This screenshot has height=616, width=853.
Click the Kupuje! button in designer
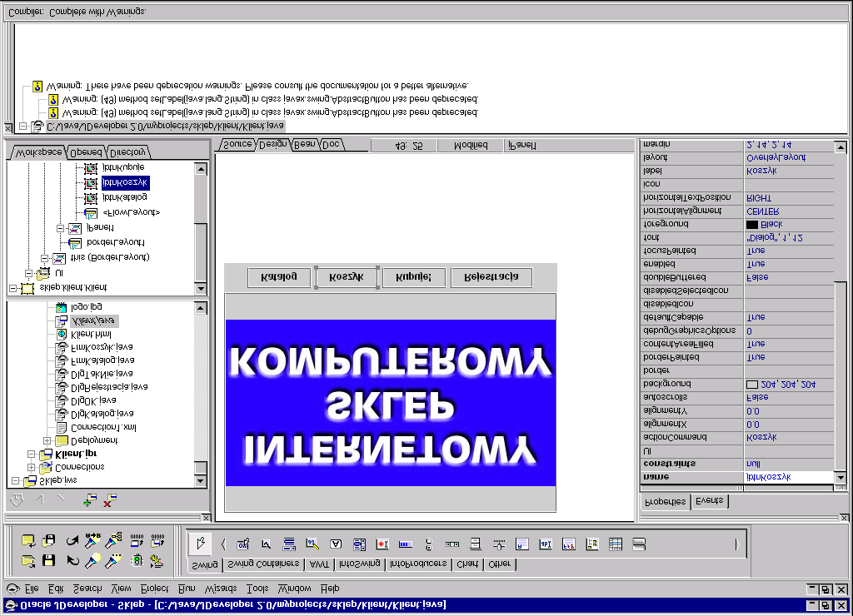click(x=413, y=277)
